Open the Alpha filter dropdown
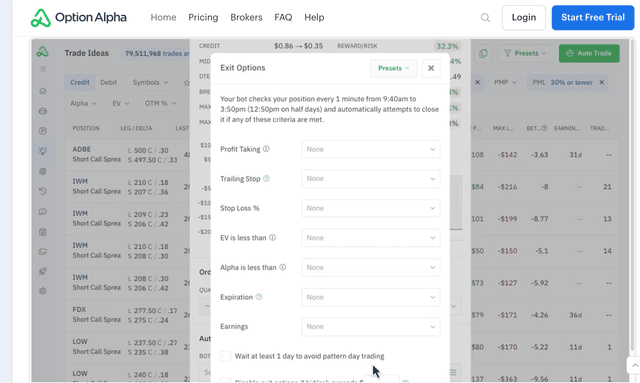This screenshot has height=383, width=640. pos(83,104)
